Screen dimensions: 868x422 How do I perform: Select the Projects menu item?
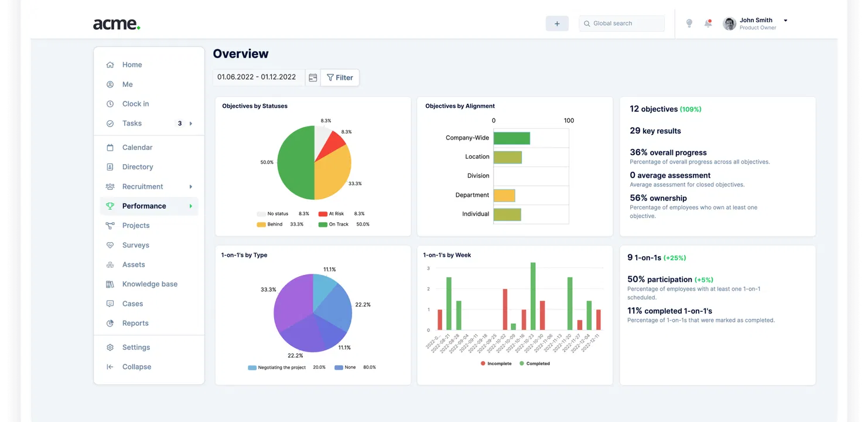(149, 226)
